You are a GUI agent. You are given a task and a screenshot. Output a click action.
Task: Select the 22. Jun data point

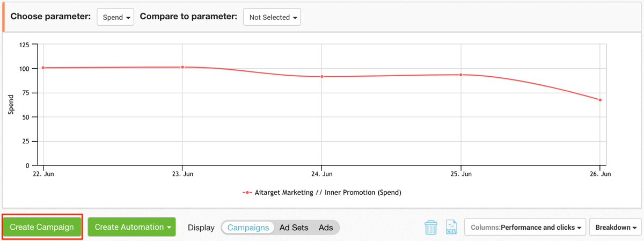pos(43,68)
